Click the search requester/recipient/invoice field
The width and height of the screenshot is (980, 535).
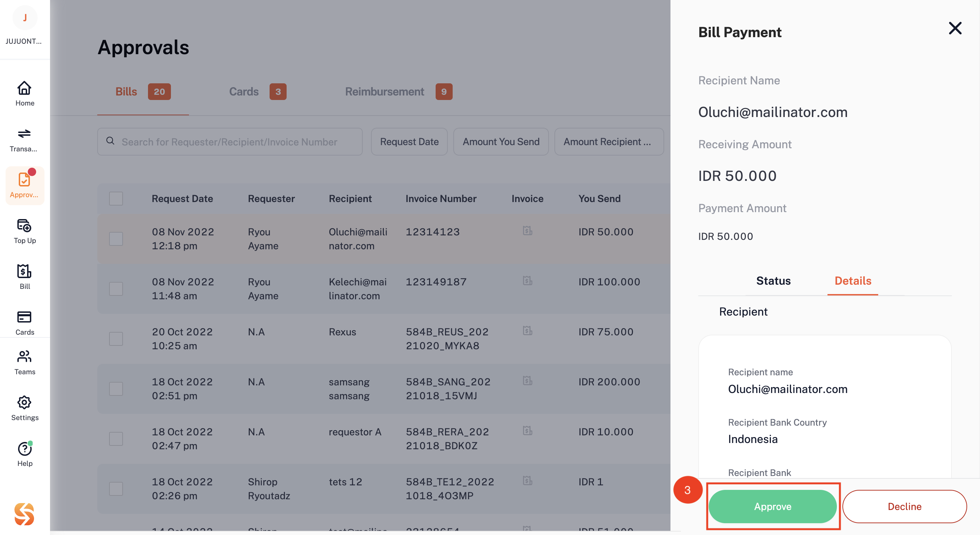coord(230,141)
